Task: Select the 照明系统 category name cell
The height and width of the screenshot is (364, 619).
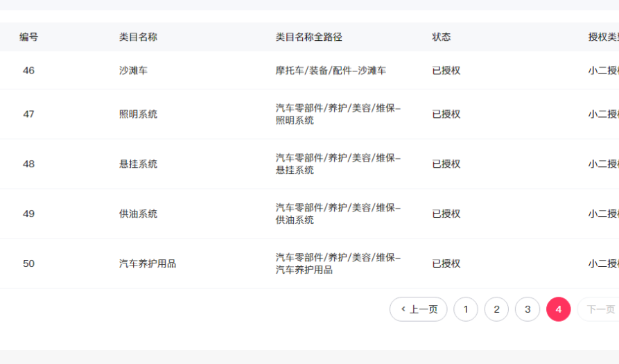Action: coord(138,114)
